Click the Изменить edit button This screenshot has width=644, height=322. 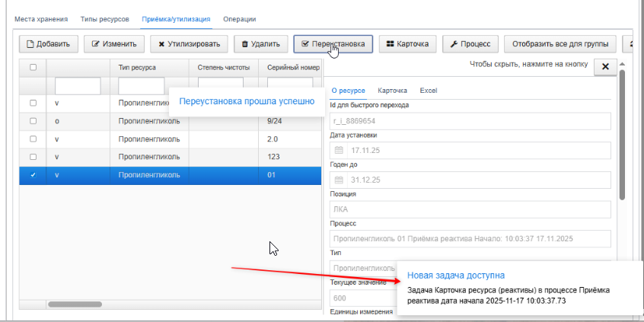[114, 44]
